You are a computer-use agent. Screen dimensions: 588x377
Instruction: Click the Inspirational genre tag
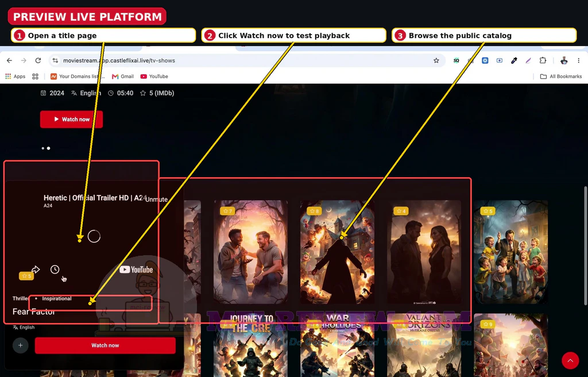pos(57,298)
